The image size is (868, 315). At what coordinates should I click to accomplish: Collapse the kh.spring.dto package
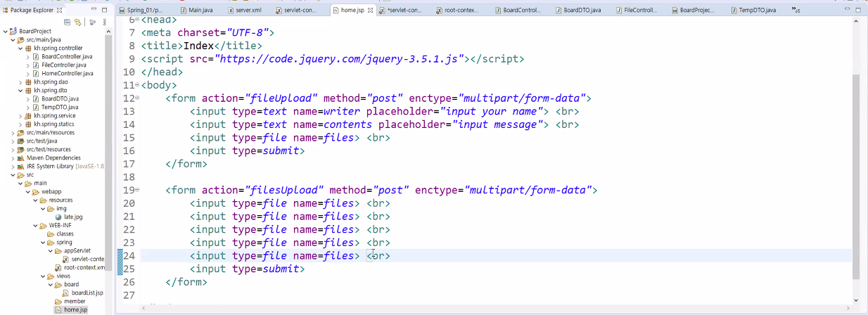[20, 91]
